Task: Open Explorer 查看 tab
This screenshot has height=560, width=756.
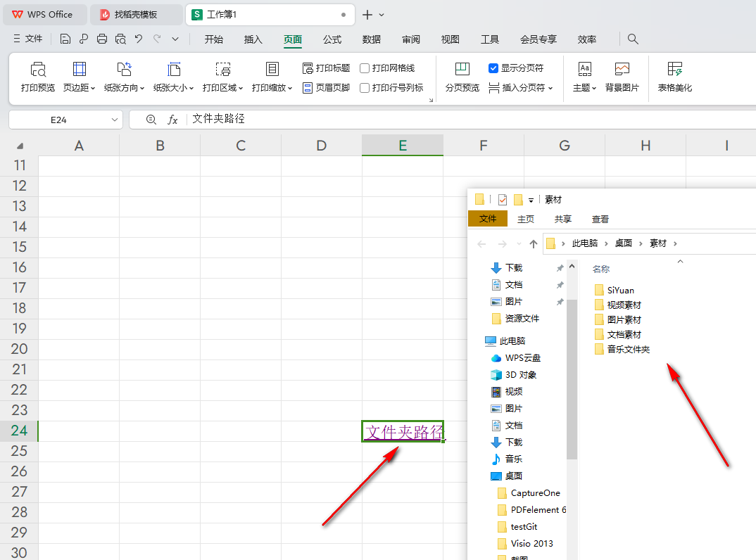Action: pyautogui.click(x=600, y=219)
